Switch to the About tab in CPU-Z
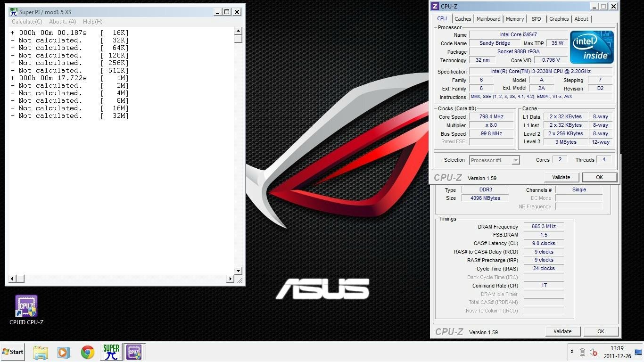 point(581,19)
